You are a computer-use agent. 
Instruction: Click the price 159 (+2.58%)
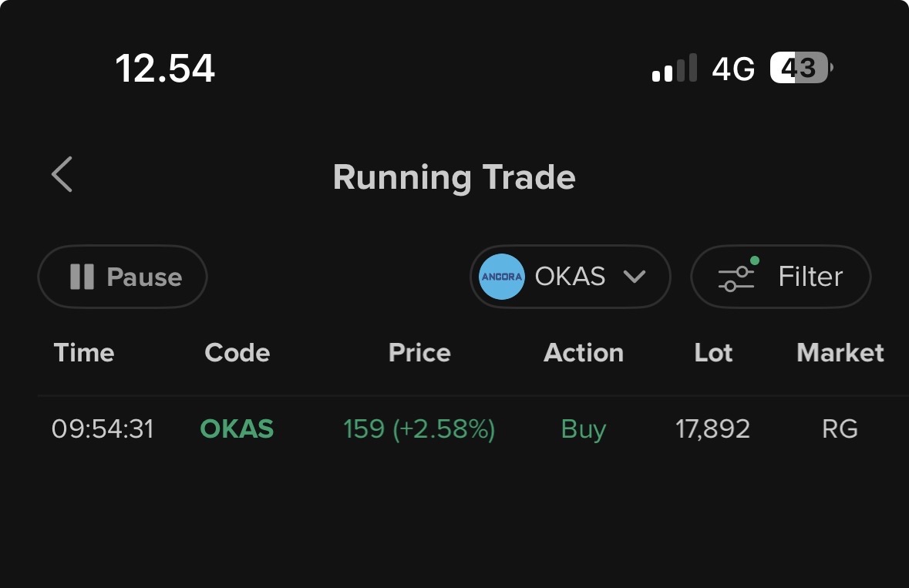(419, 428)
